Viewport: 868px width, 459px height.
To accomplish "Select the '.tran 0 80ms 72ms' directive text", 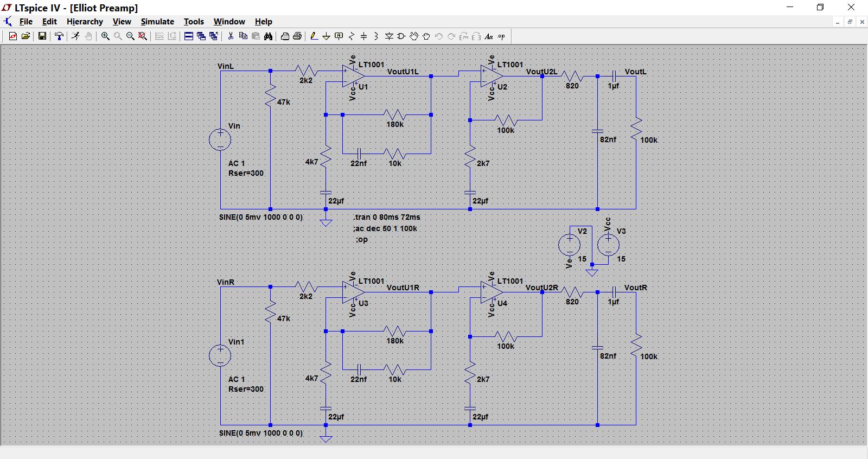I will click(387, 217).
